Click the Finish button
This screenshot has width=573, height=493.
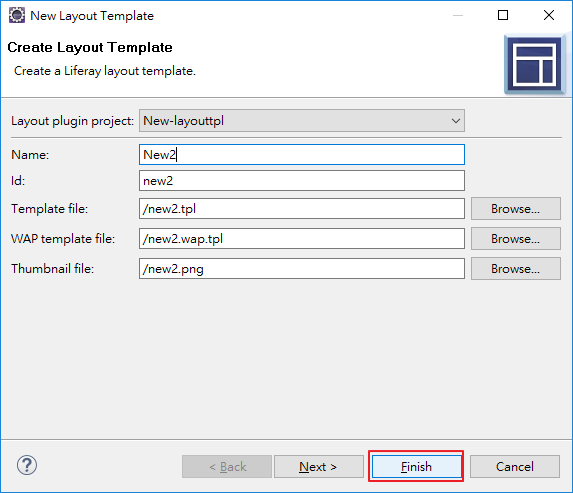(417, 467)
